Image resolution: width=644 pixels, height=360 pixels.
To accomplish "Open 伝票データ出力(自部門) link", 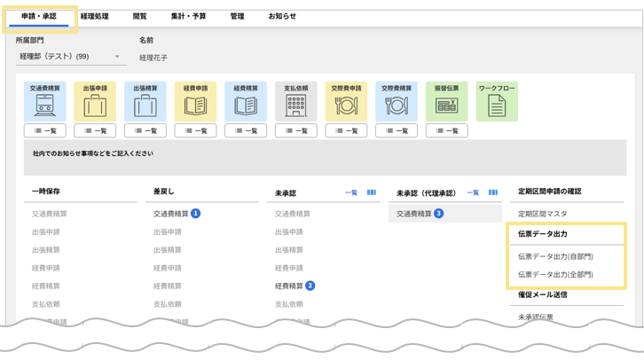I will [555, 256].
